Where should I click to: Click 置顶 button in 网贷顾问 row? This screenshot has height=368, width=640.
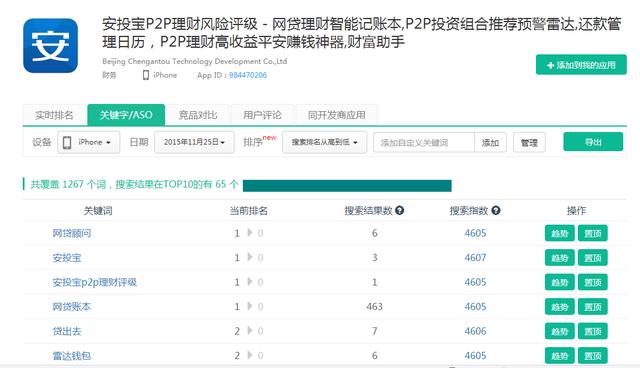coord(593,233)
